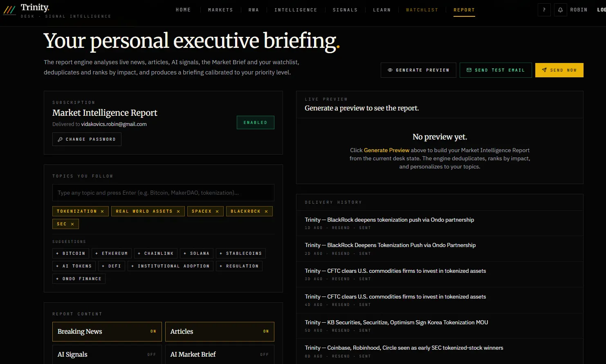Add the Ondo Finance suggested topic
Image resolution: width=606 pixels, height=364 pixels.
(79, 279)
